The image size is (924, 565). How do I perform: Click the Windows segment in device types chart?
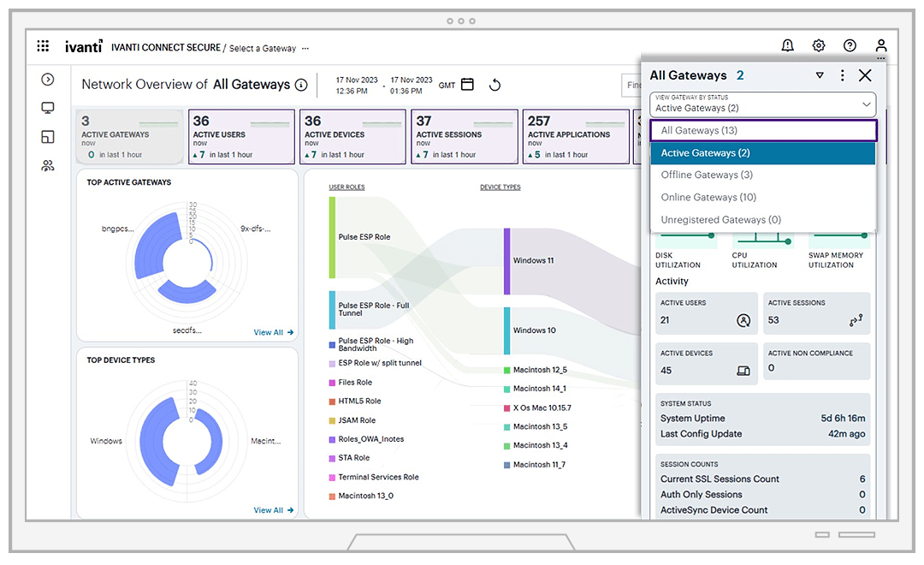[158, 441]
